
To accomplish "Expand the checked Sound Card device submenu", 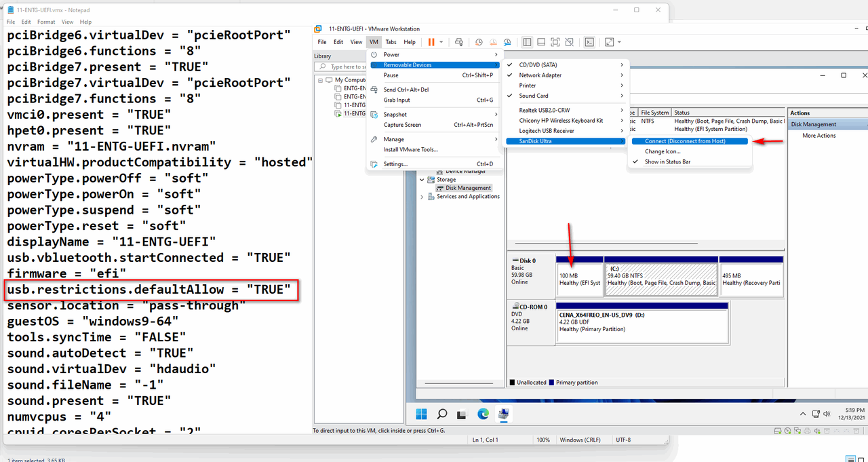I will (566, 96).
